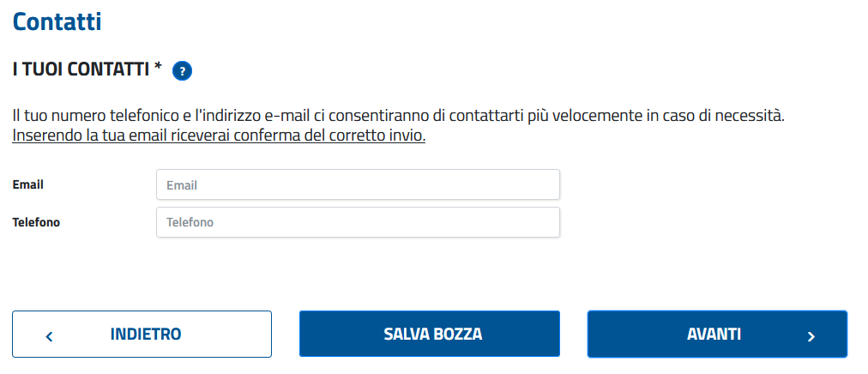Click the bold Email field label
The width and height of the screenshot is (868, 374).
[x=27, y=184]
